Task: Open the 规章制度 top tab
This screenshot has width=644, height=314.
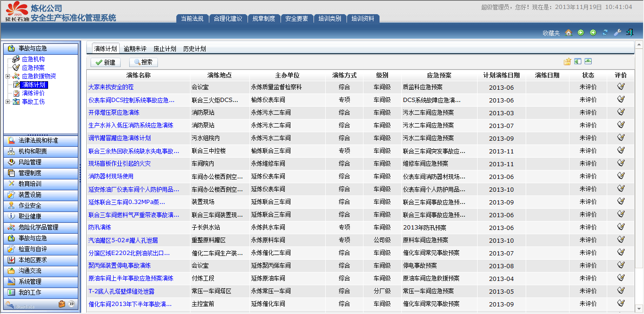Action: point(264,19)
